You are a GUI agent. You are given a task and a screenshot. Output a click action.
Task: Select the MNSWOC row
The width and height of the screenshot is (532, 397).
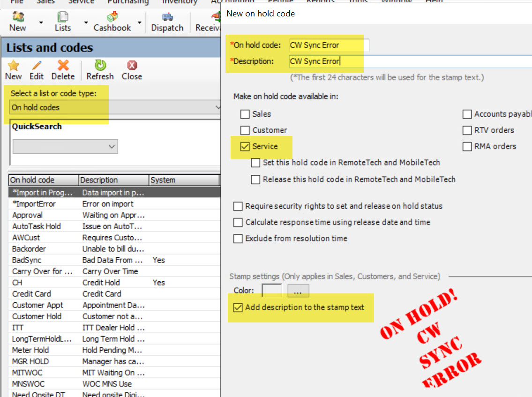tap(114, 384)
